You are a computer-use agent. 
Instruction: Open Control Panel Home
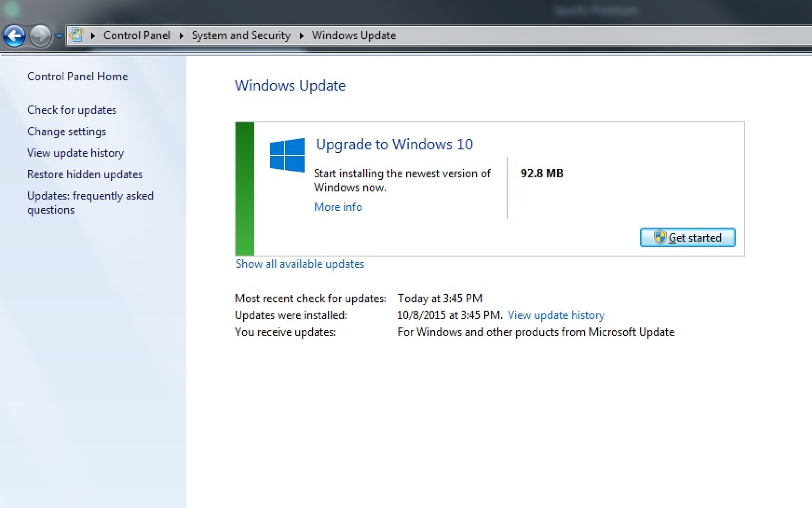77,76
